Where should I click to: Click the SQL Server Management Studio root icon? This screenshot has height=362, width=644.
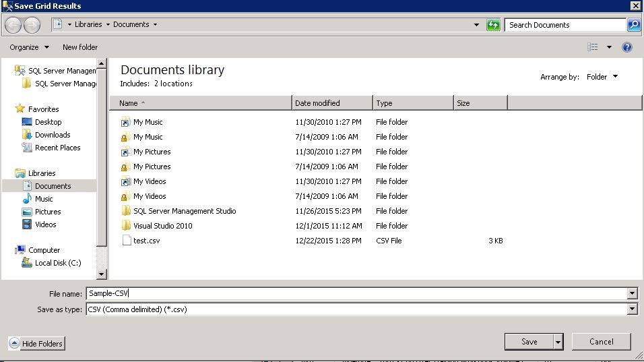coord(20,70)
